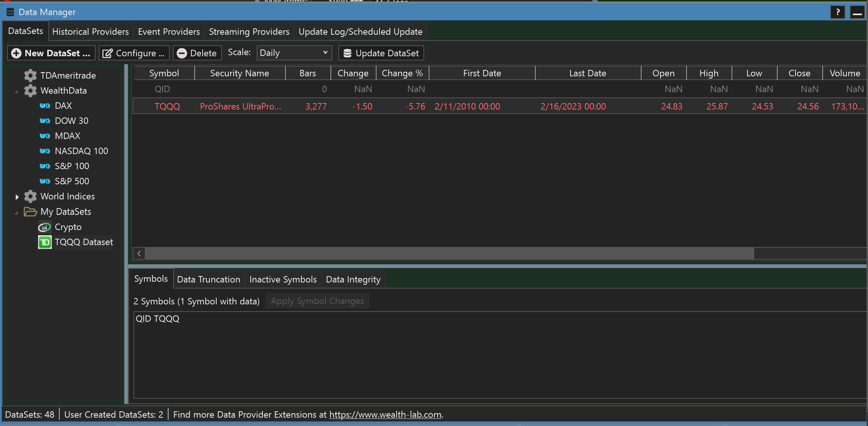Click the World Indices gear icon
The height and width of the screenshot is (426, 868).
pyautogui.click(x=30, y=196)
